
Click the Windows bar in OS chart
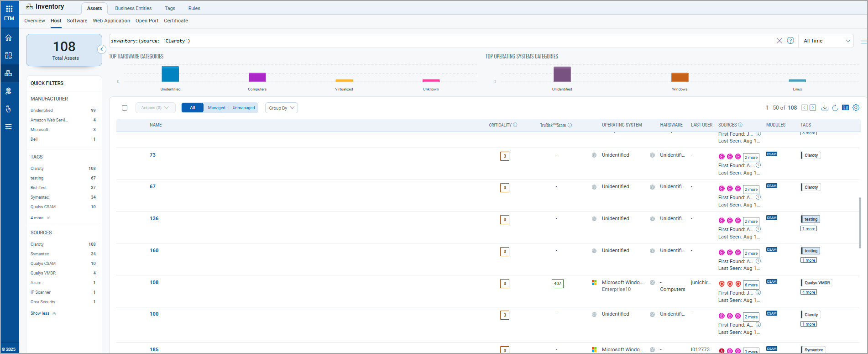pos(680,77)
